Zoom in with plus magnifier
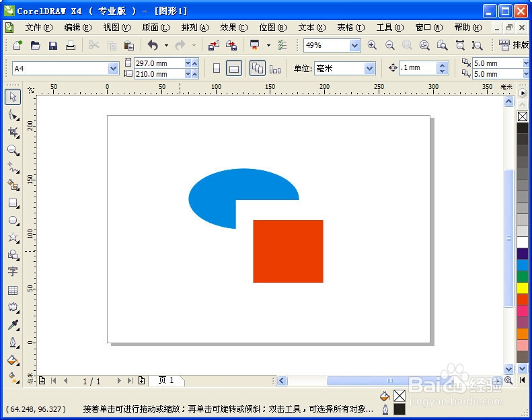The width and height of the screenshot is (532, 420). pos(372,45)
